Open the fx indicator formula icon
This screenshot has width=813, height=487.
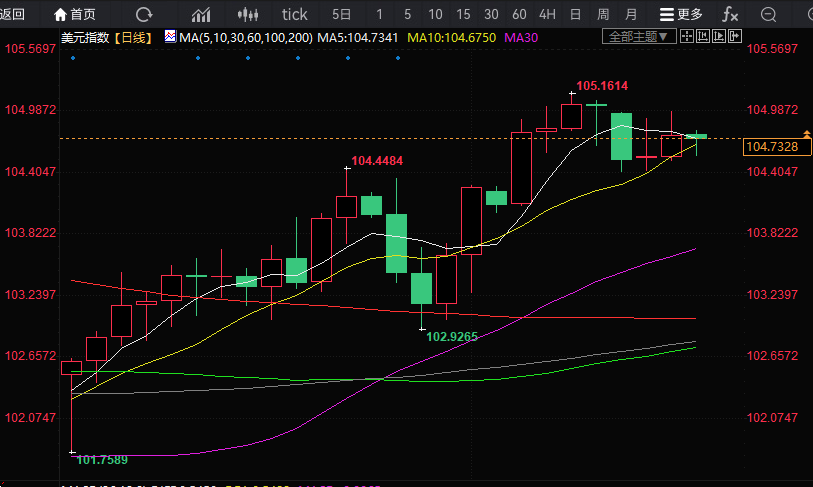[x=730, y=15]
